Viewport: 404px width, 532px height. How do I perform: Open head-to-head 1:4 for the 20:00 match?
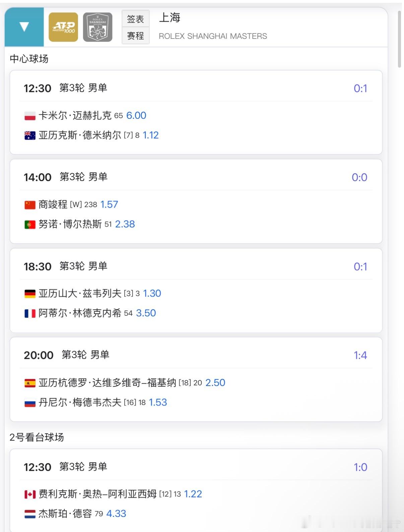point(360,355)
